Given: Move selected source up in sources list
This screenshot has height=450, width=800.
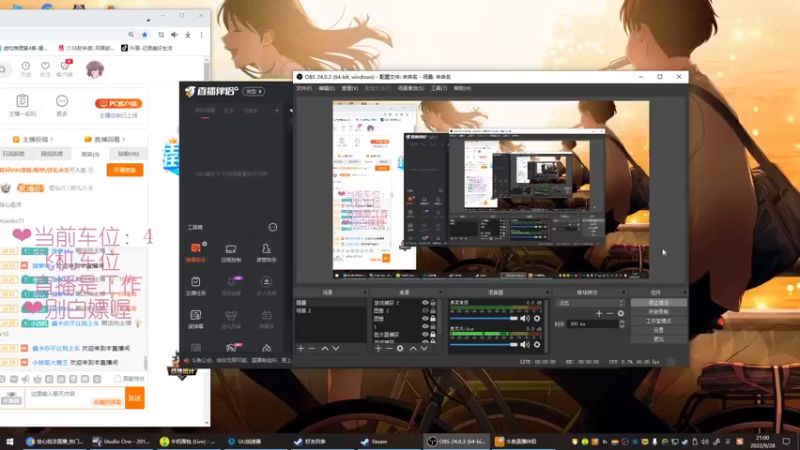Looking at the screenshot, I should tap(413, 348).
